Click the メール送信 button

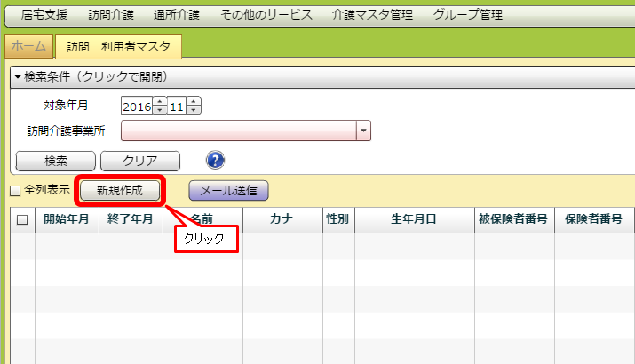(x=228, y=190)
